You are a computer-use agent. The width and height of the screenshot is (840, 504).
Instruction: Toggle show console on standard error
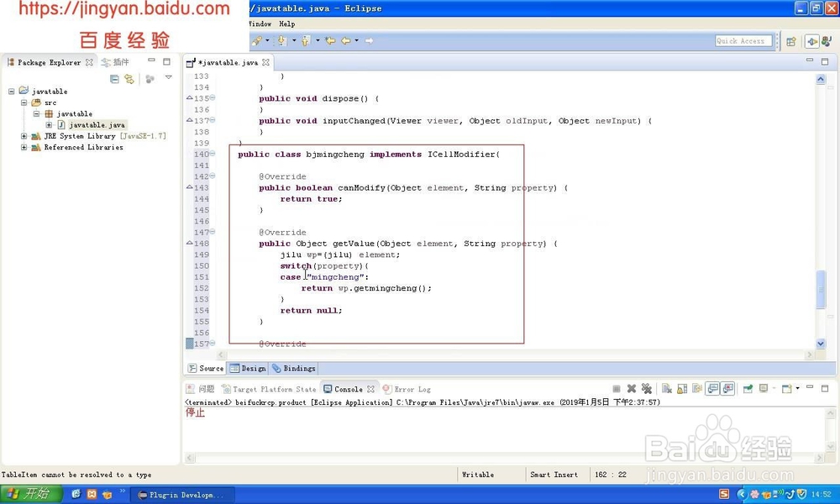pyautogui.click(x=728, y=389)
